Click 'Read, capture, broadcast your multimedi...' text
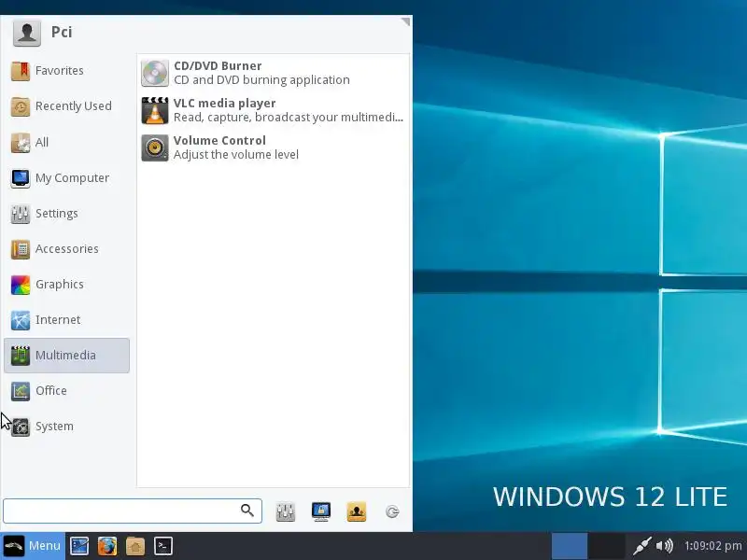The image size is (747, 560). (289, 118)
